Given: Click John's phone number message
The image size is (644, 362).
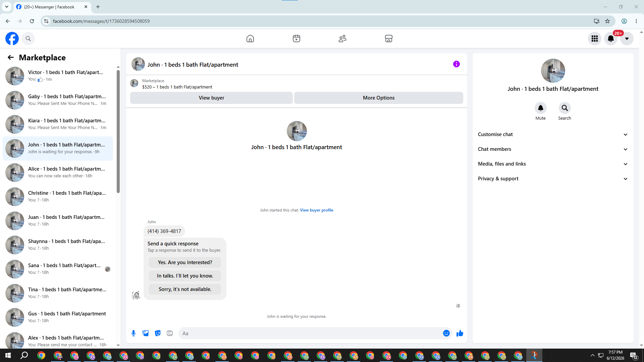Looking at the screenshot, I should 164,231.
